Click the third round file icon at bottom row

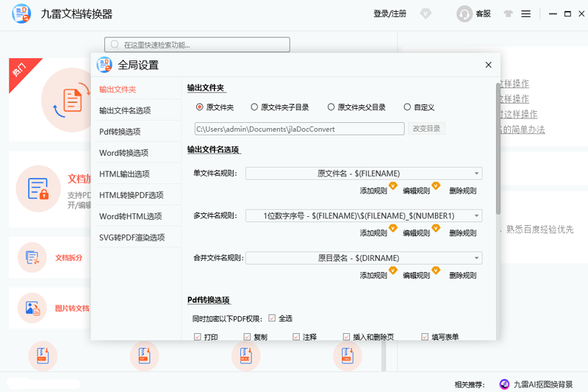(x=246, y=356)
